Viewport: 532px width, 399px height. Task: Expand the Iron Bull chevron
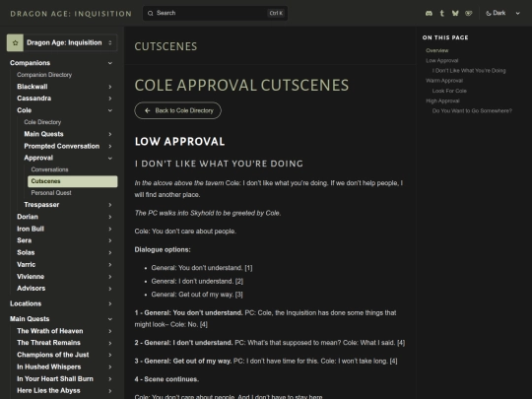pyautogui.click(x=110, y=229)
